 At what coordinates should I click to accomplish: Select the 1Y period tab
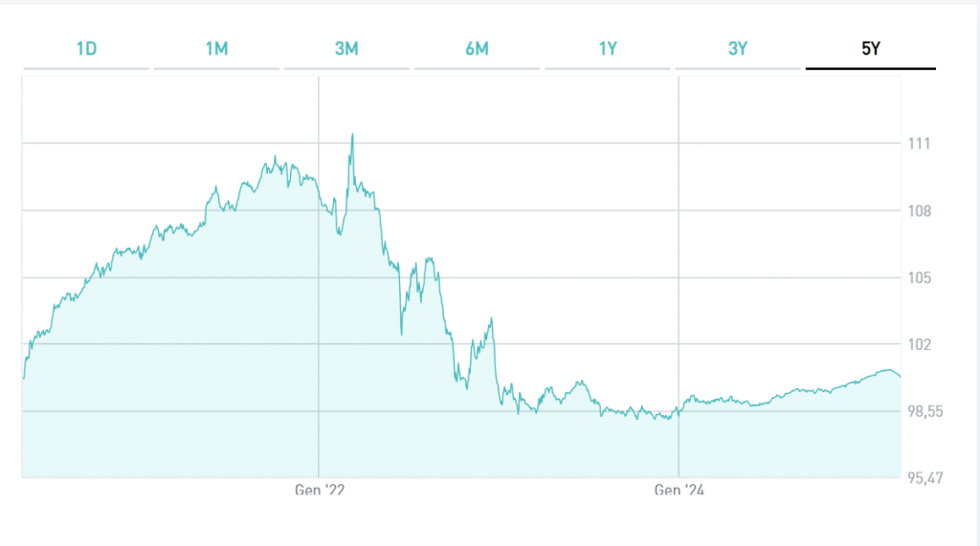pos(608,49)
